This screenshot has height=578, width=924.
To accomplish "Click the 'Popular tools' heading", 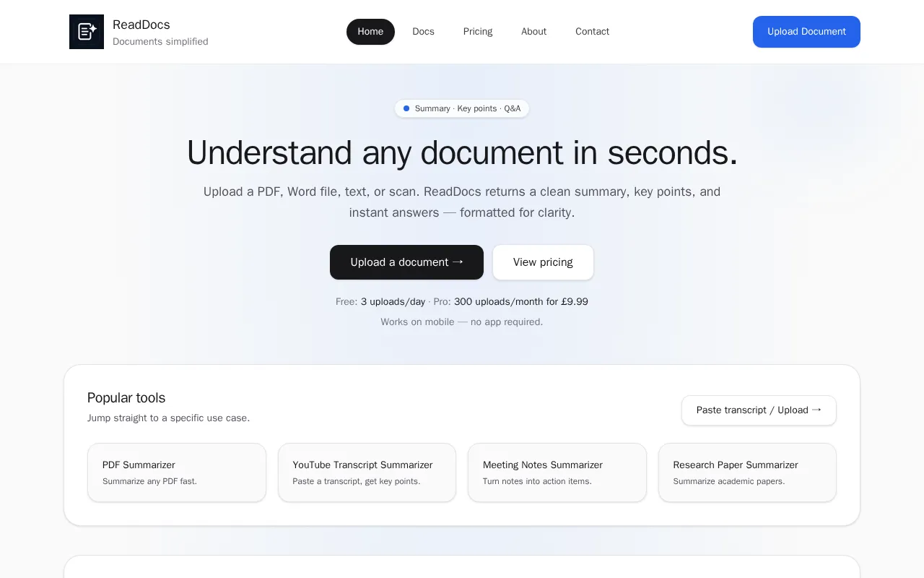I will click(126, 398).
